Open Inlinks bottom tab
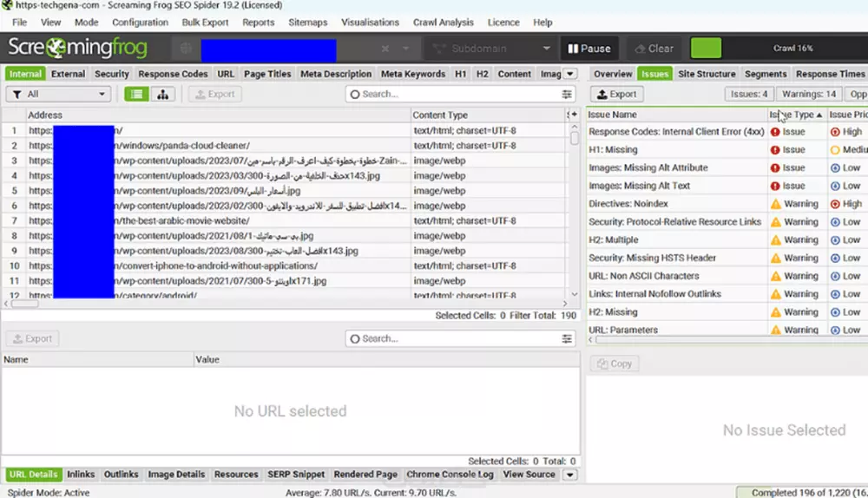Viewport: 868px width, 498px height. [x=81, y=475]
